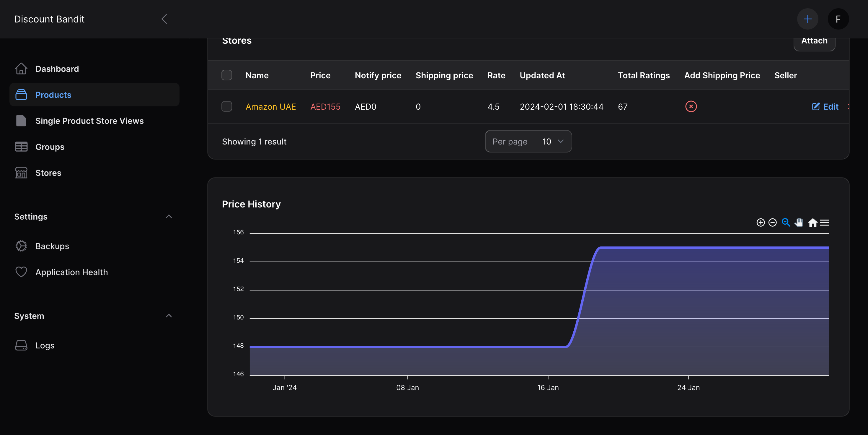Click the Price History heading
The image size is (868, 435).
251,204
